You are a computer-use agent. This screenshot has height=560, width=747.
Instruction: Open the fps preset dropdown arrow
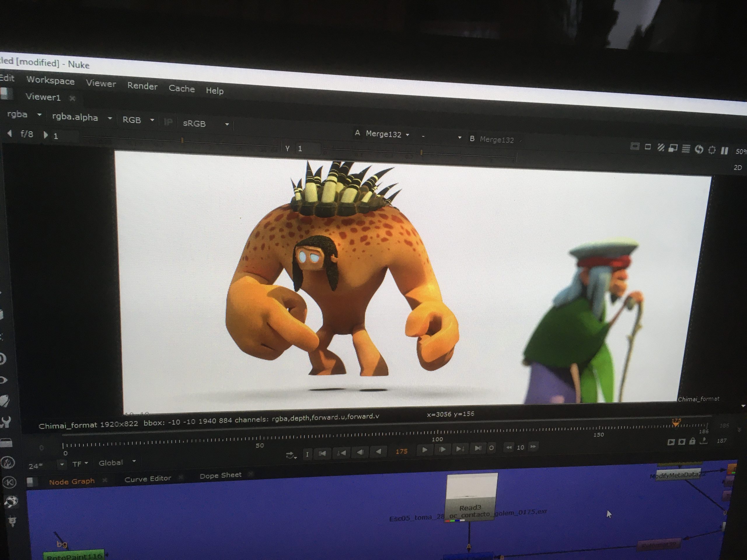tap(62, 465)
